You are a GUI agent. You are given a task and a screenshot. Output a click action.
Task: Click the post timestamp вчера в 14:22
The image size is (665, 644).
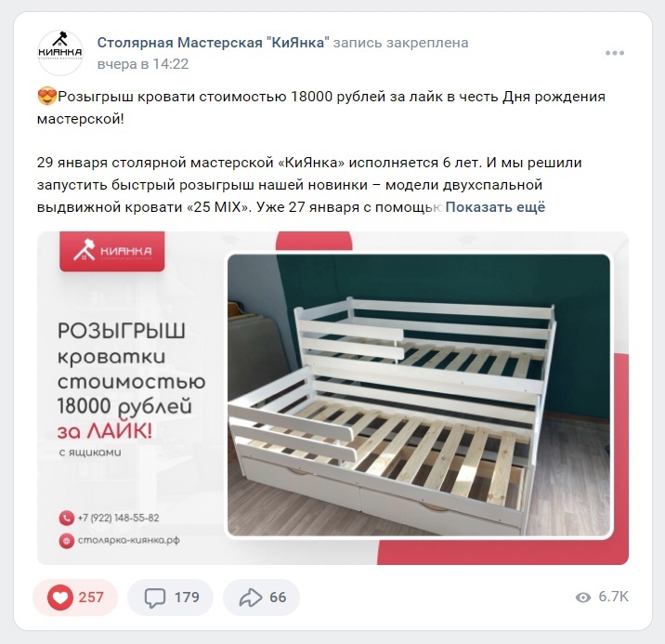[x=143, y=64]
